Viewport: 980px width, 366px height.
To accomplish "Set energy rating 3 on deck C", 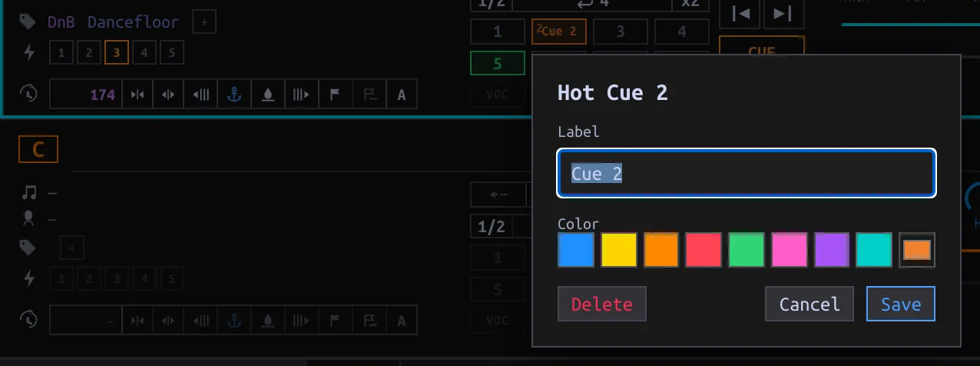I will click(117, 278).
